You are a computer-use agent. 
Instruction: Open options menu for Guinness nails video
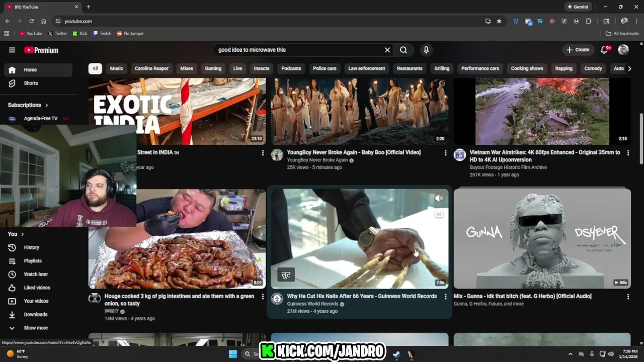pos(445,297)
